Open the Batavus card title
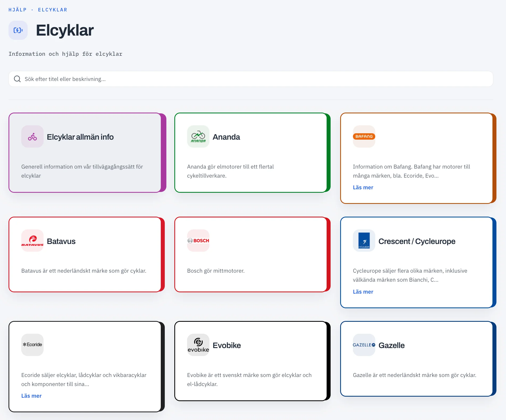 [x=61, y=241]
